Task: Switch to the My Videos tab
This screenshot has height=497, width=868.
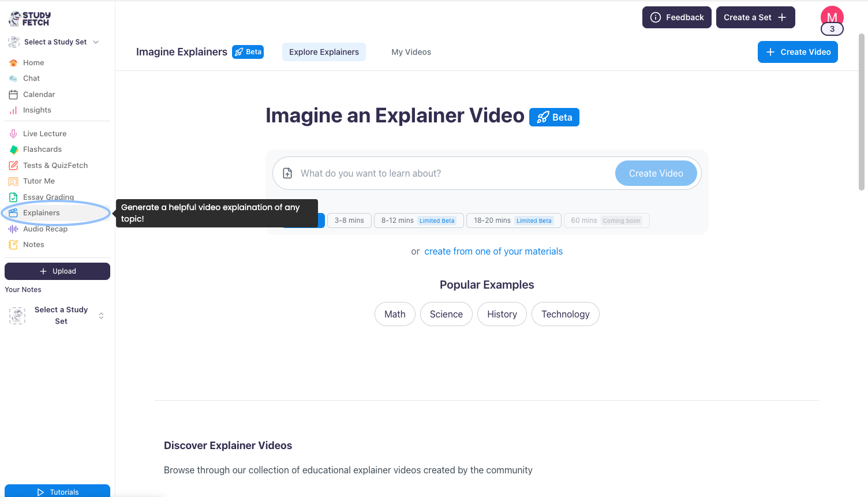Action: [x=411, y=52]
